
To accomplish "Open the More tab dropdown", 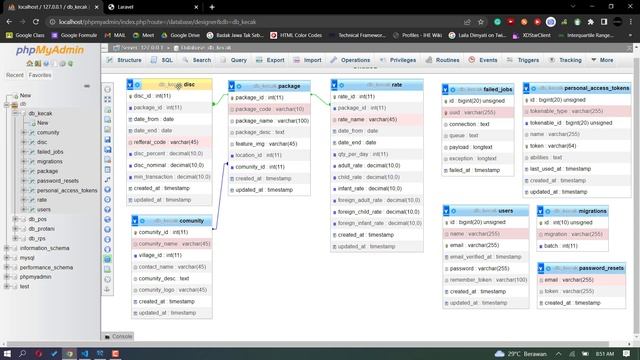I will click(602, 60).
